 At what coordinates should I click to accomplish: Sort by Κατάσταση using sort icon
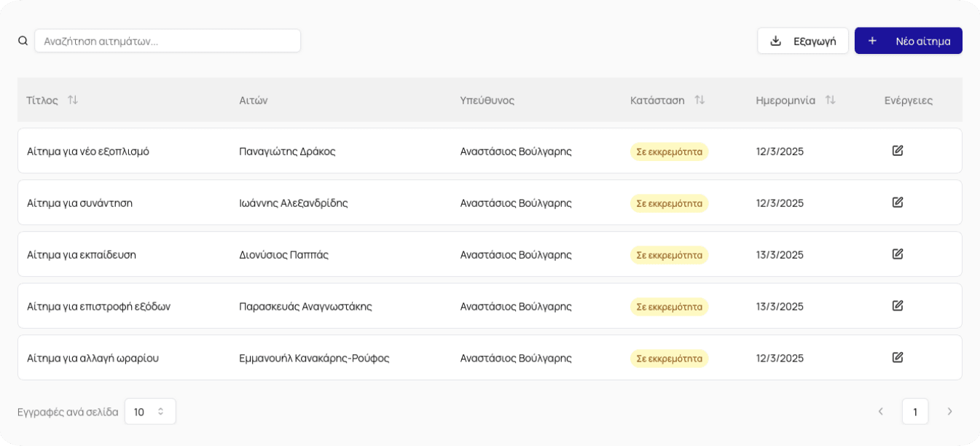(699, 100)
